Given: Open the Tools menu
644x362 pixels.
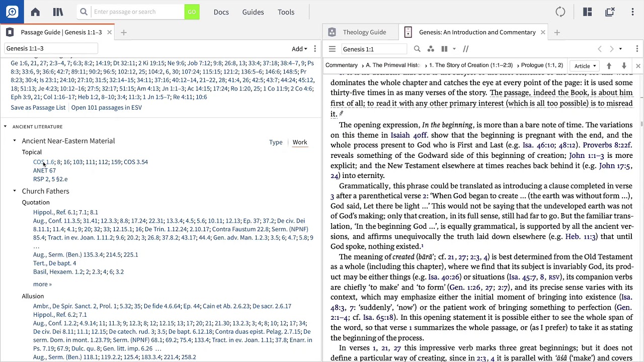Looking at the screenshot, I should (x=286, y=12).
